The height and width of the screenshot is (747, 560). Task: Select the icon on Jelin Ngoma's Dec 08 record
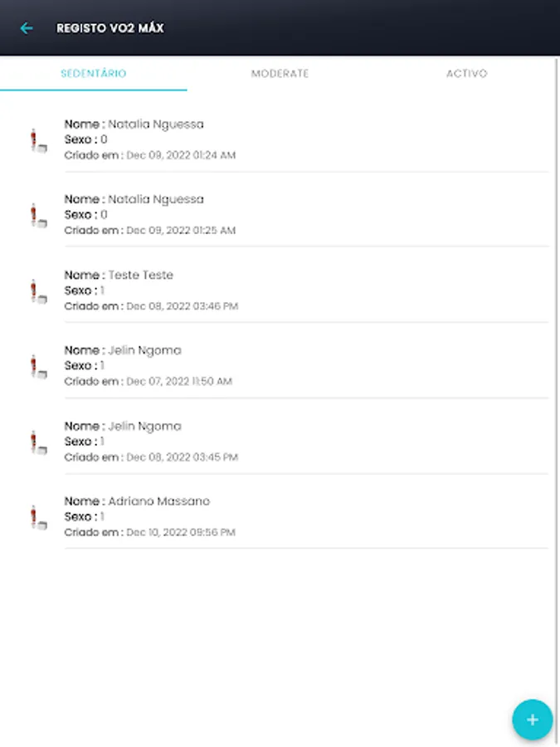pyautogui.click(x=37, y=441)
